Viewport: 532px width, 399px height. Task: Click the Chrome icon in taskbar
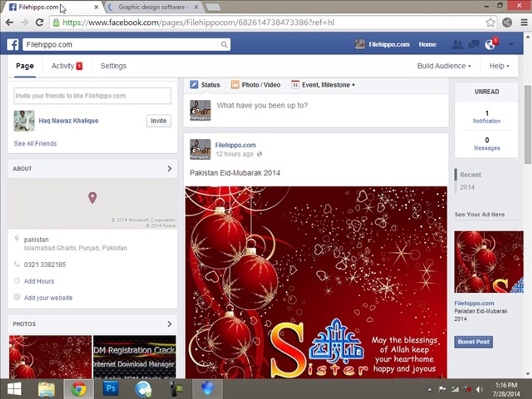click(x=79, y=389)
